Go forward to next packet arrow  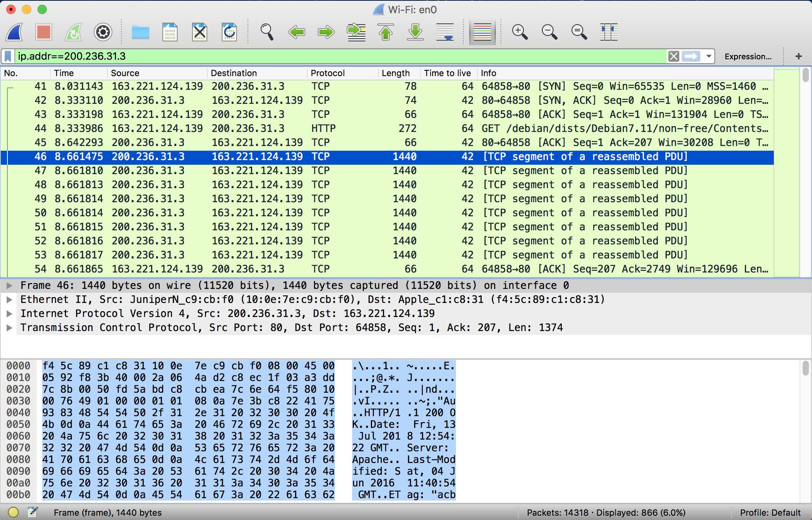tap(326, 32)
